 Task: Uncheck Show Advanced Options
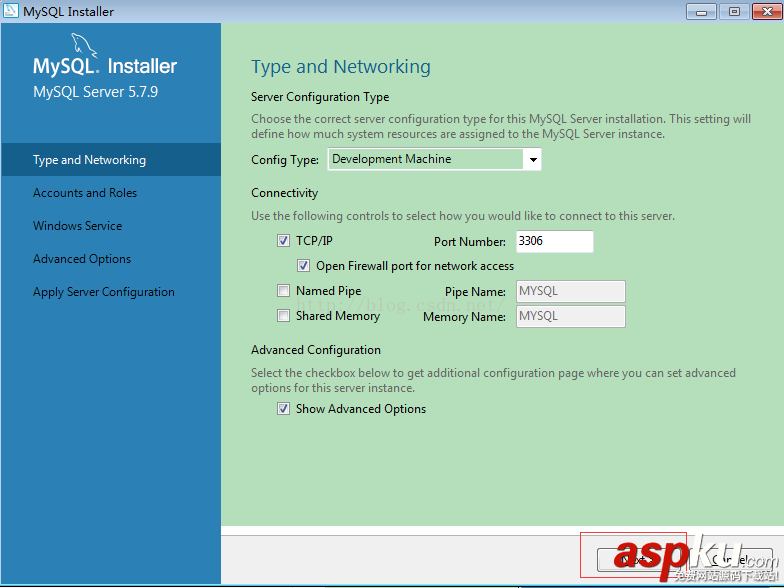pos(284,409)
